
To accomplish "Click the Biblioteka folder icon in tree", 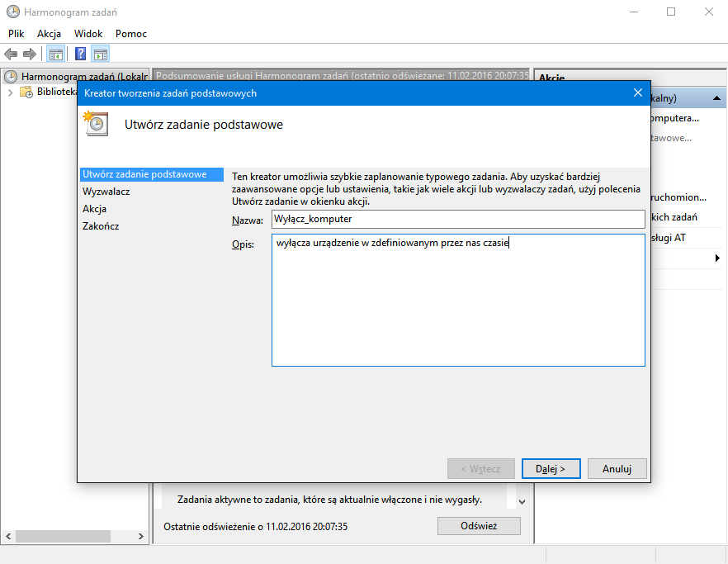I will click(x=27, y=92).
